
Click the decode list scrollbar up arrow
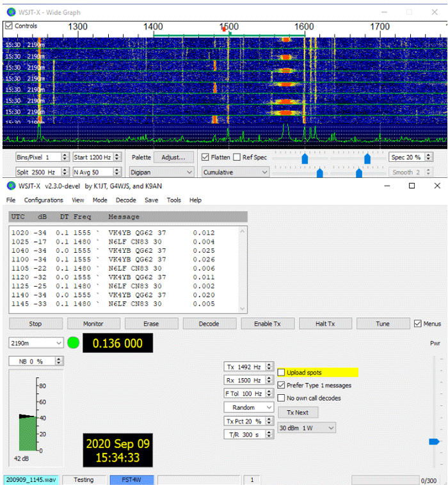coord(243,232)
